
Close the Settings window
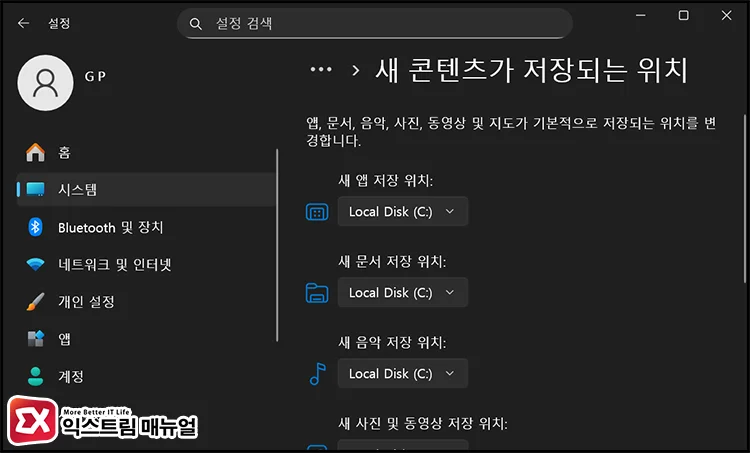726,15
